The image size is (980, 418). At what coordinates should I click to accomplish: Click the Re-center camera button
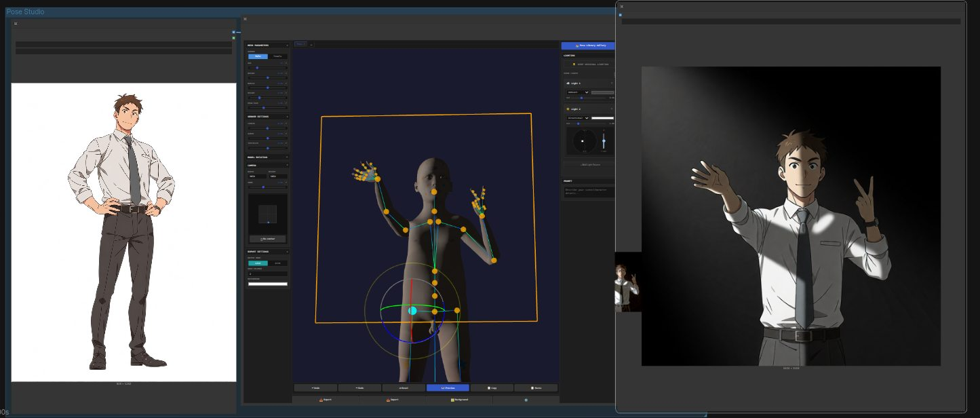click(267, 239)
